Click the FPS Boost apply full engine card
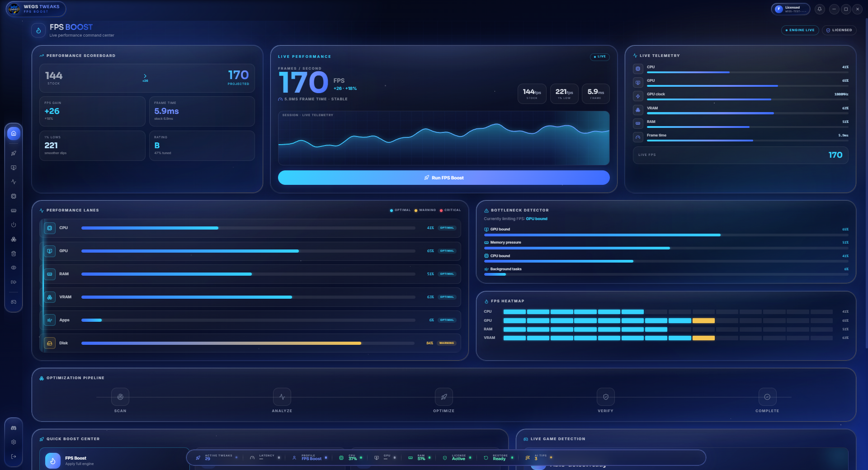Screen dimensions: 868x470 (114, 459)
